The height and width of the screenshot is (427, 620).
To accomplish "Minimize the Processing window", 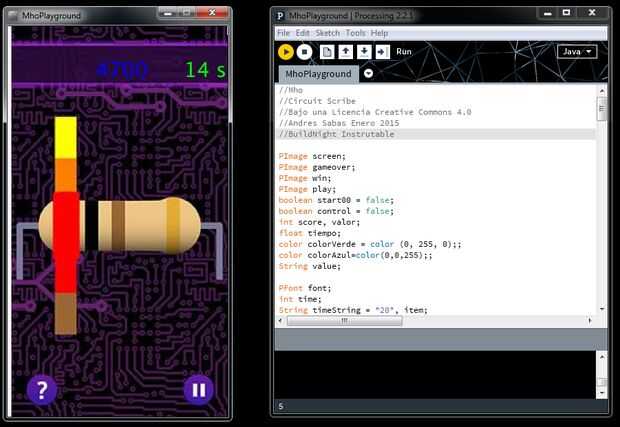I will tap(548, 13).
